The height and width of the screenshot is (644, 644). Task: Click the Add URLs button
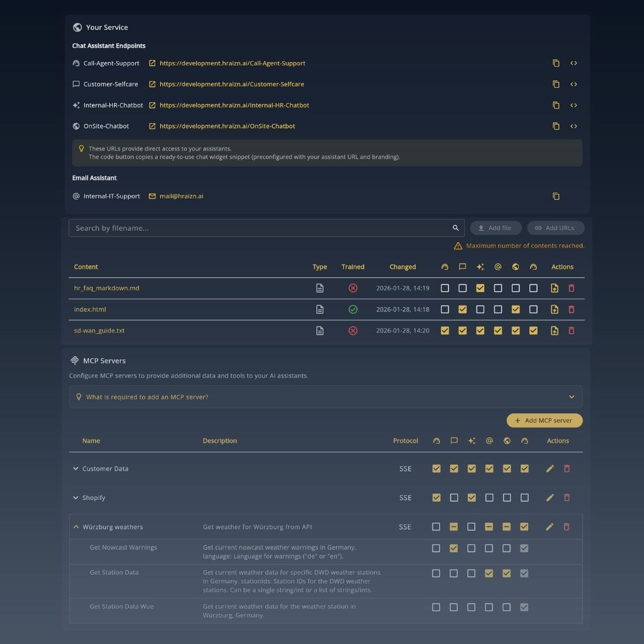555,228
